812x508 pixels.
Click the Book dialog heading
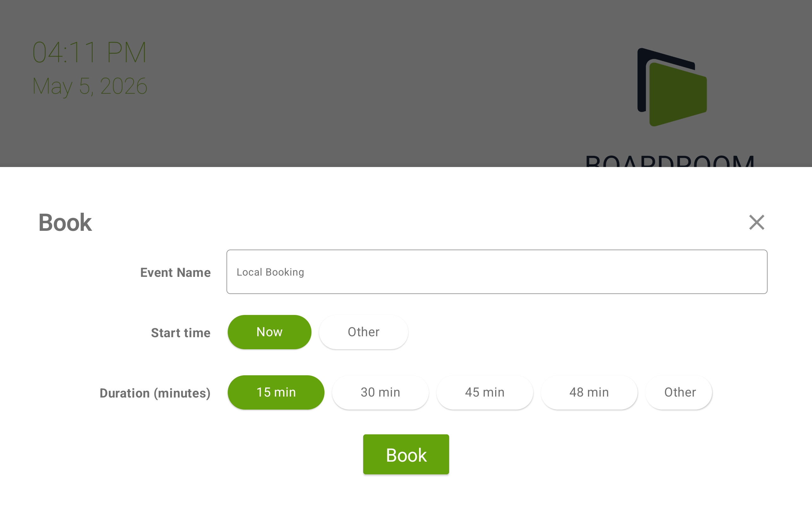pyautogui.click(x=65, y=223)
